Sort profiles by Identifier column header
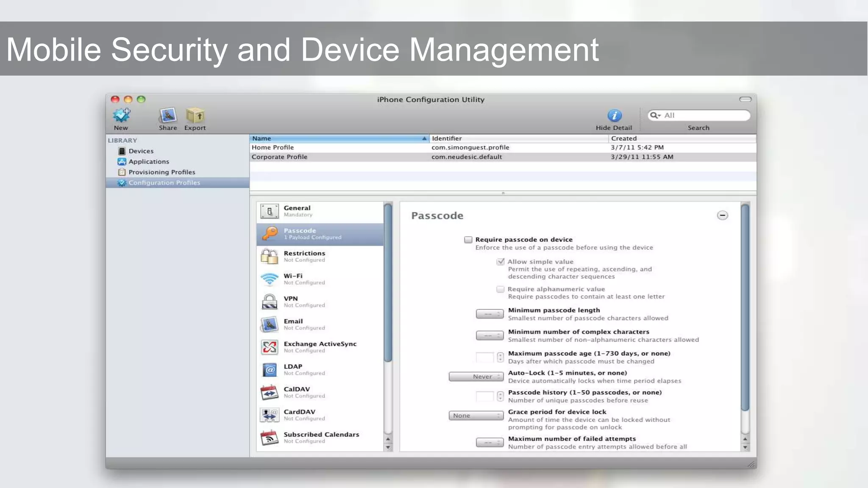This screenshot has height=488, width=868. 519,139
